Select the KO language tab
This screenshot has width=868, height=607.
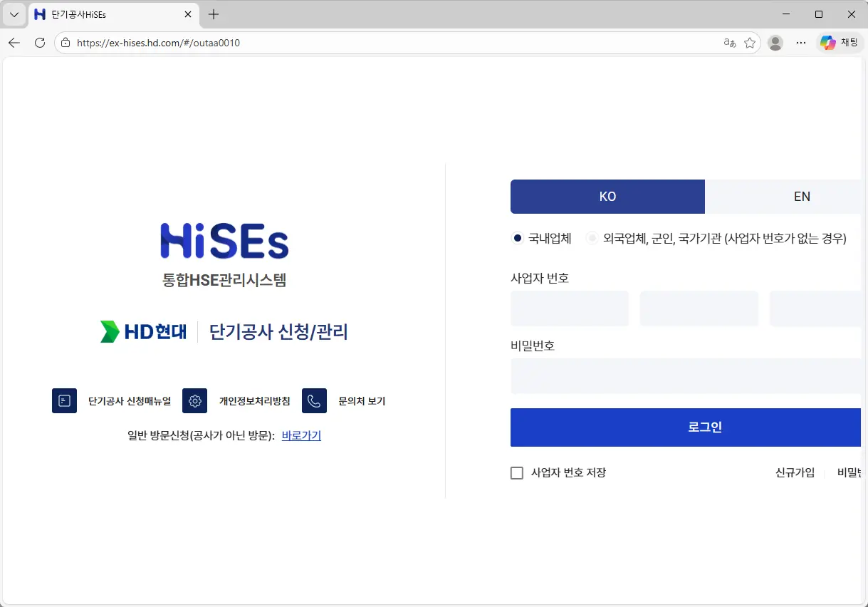[607, 197]
